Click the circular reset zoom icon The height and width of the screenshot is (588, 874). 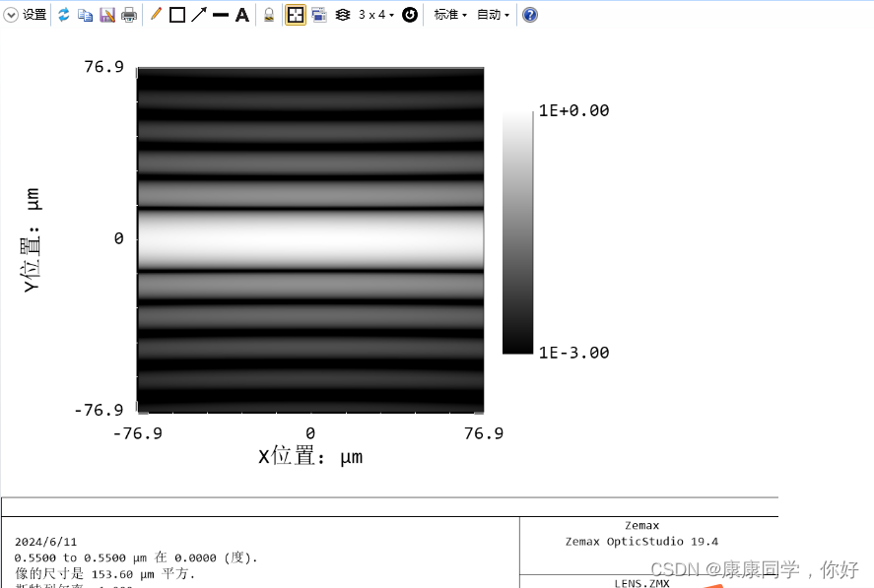[410, 15]
